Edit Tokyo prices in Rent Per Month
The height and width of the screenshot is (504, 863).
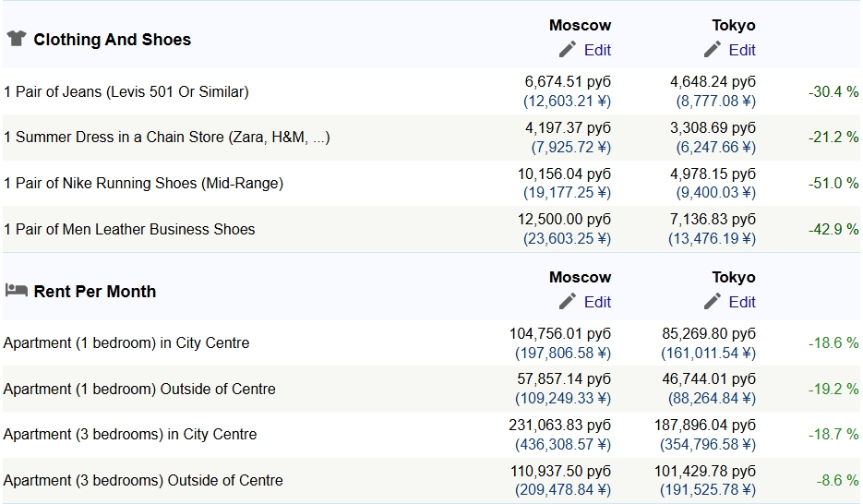tap(742, 302)
